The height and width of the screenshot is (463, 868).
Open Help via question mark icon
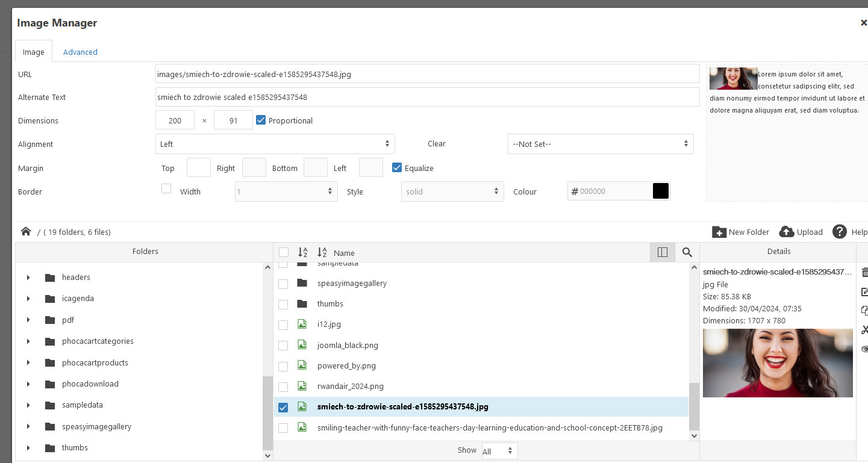[x=840, y=232]
